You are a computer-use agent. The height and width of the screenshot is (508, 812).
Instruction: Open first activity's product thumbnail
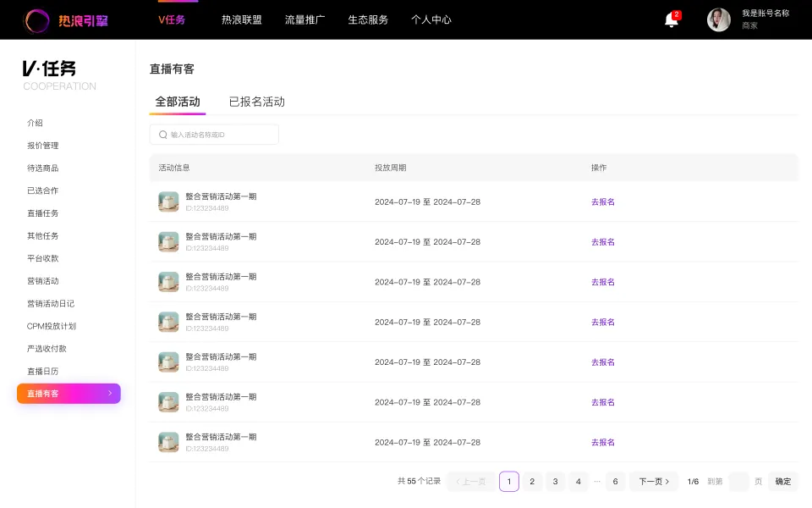(168, 202)
